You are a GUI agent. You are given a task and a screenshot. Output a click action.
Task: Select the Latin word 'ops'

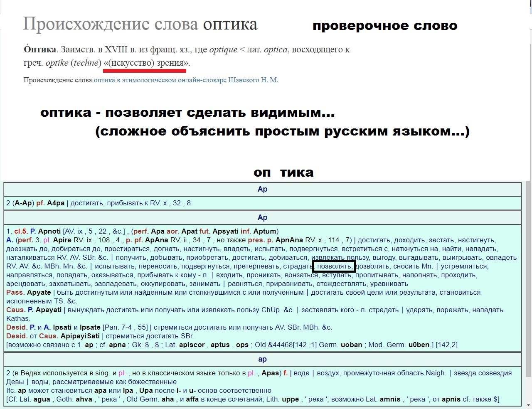tap(242, 345)
